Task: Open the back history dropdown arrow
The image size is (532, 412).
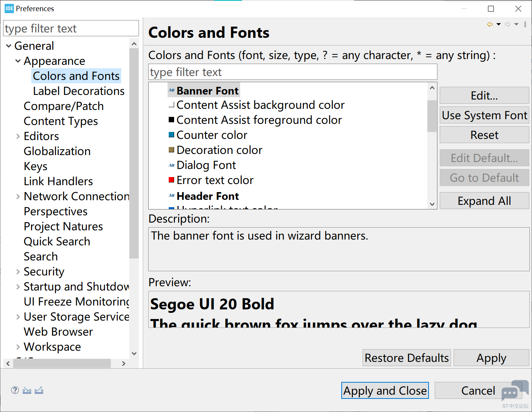Action: point(498,24)
